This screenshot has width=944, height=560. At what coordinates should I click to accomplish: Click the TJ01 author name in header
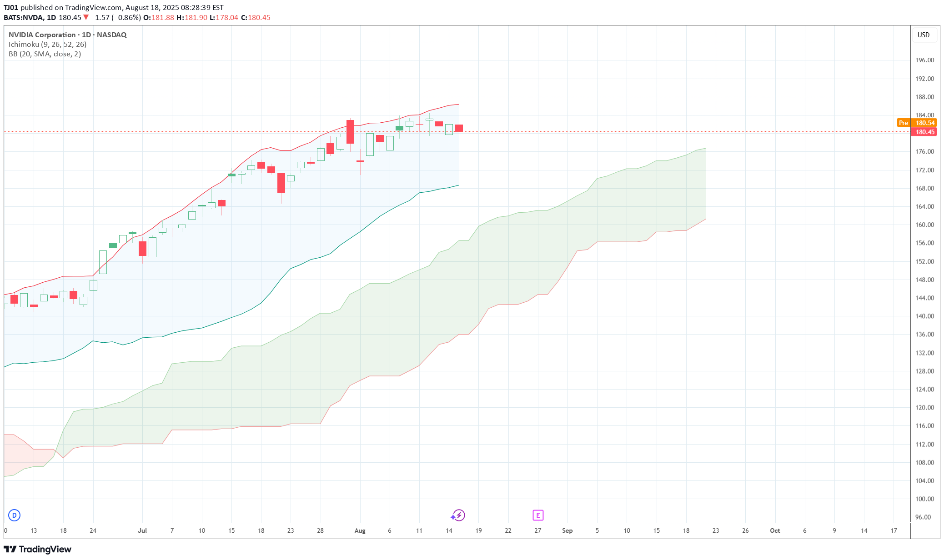[11, 8]
